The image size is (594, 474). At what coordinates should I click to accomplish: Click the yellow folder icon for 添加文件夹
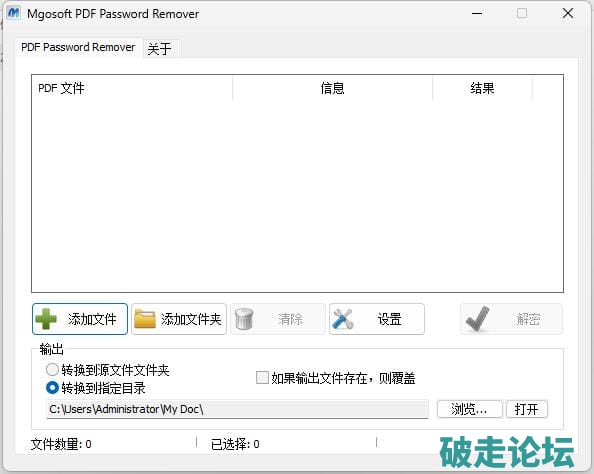tap(145, 319)
